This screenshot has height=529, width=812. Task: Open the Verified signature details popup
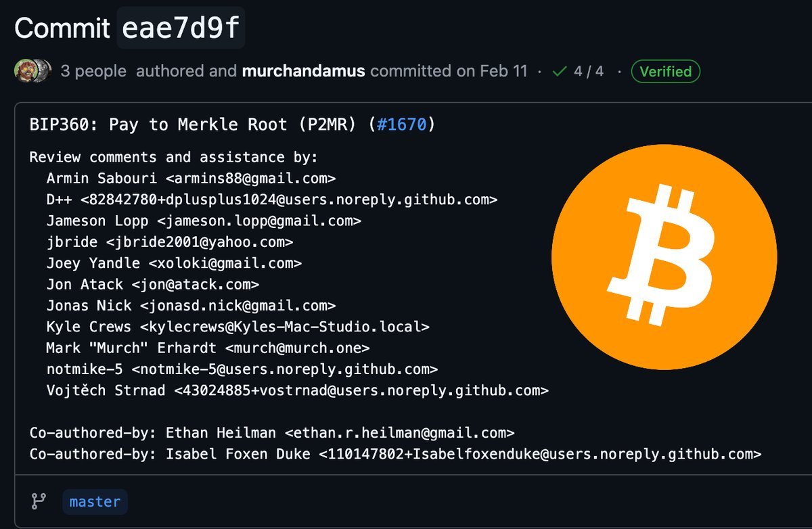click(666, 71)
